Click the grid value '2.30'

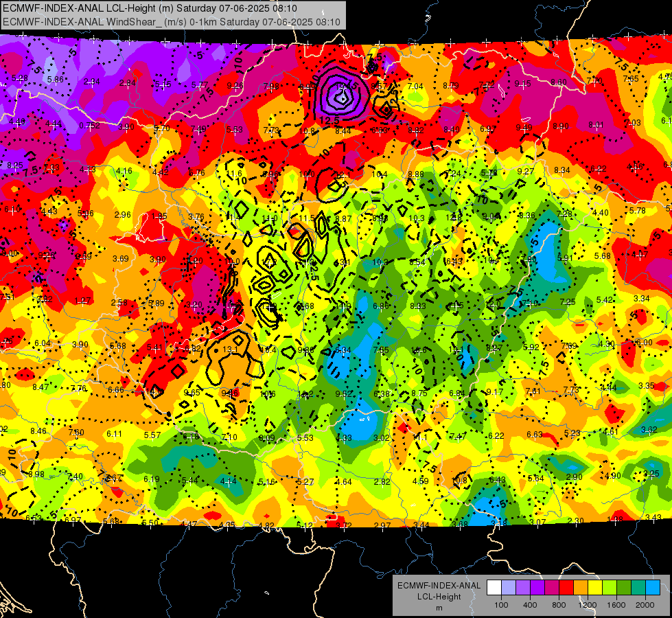tap(576, 521)
